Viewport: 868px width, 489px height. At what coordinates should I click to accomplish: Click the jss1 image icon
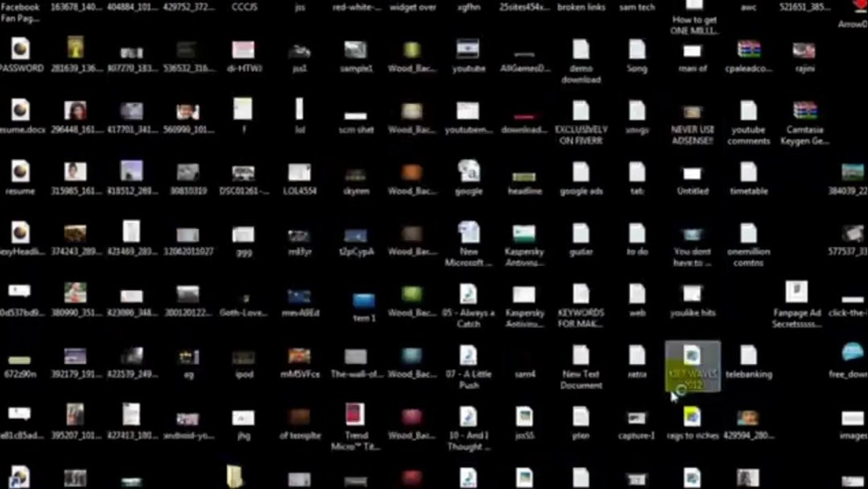coord(299,51)
